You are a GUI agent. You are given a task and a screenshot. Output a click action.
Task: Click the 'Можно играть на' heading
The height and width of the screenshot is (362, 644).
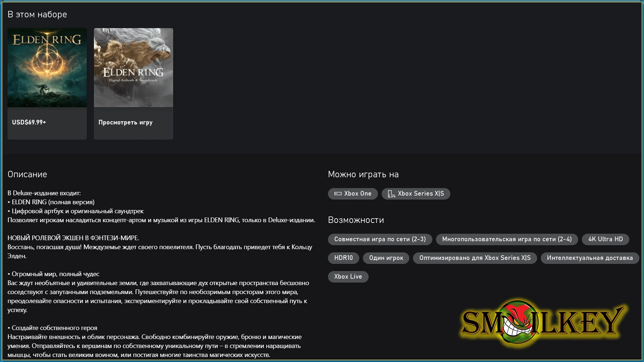(363, 174)
